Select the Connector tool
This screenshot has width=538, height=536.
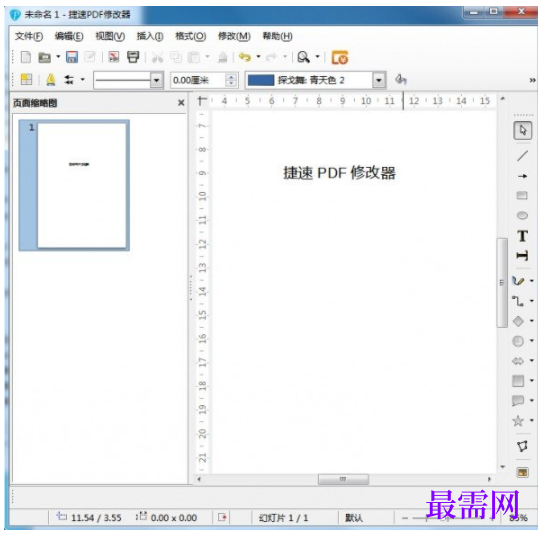coord(518,301)
